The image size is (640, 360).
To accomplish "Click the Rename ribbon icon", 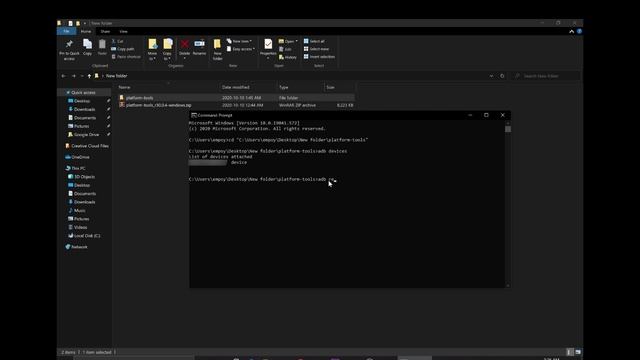I will point(199,47).
